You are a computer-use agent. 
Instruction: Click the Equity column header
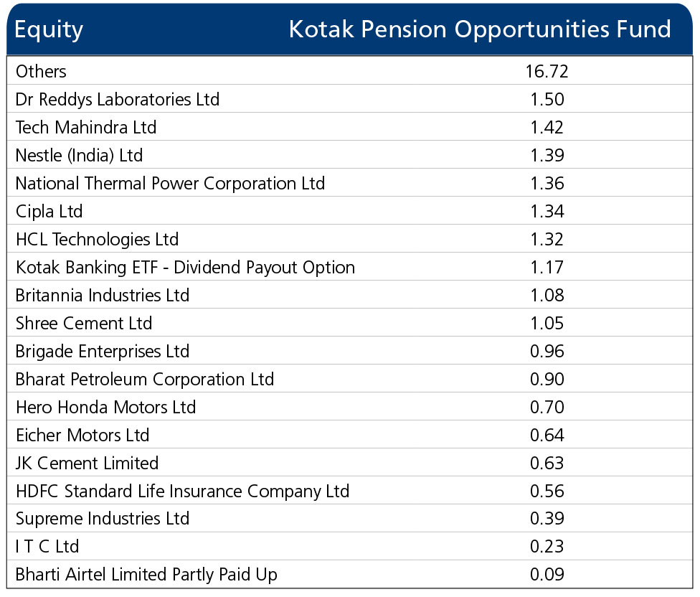tap(49, 30)
